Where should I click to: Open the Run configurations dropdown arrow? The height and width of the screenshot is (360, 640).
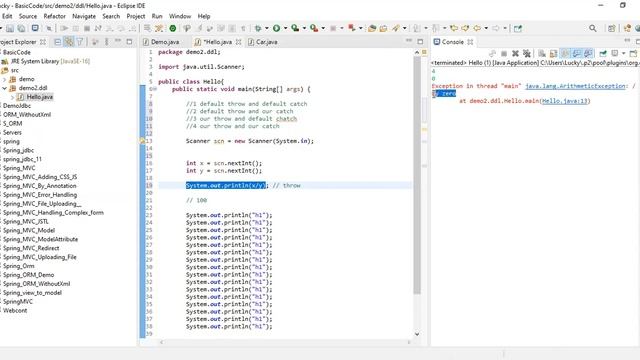pos(285,28)
